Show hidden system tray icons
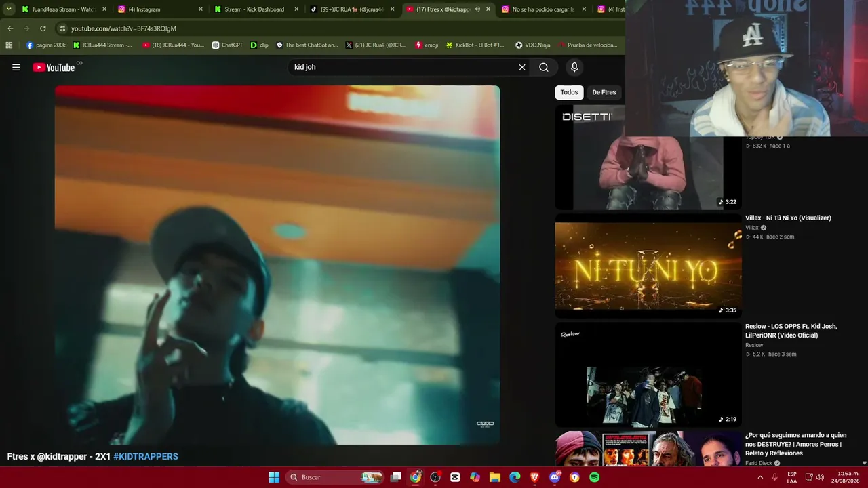The height and width of the screenshot is (488, 868). pyautogui.click(x=760, y=477)
